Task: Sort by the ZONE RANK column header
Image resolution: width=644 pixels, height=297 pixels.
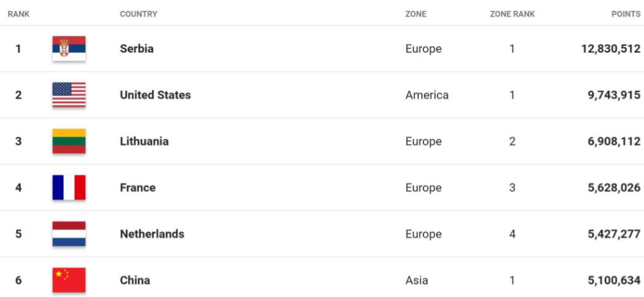Action: [x=512, y=14]
